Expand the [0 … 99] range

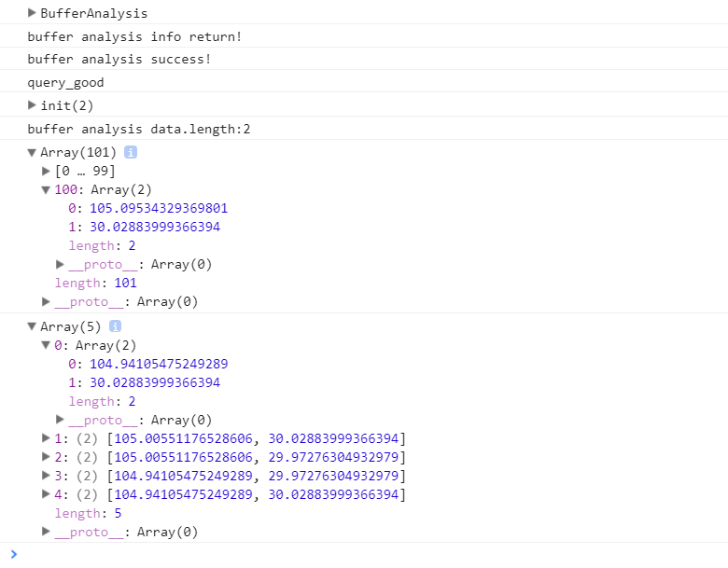[47, 171]
